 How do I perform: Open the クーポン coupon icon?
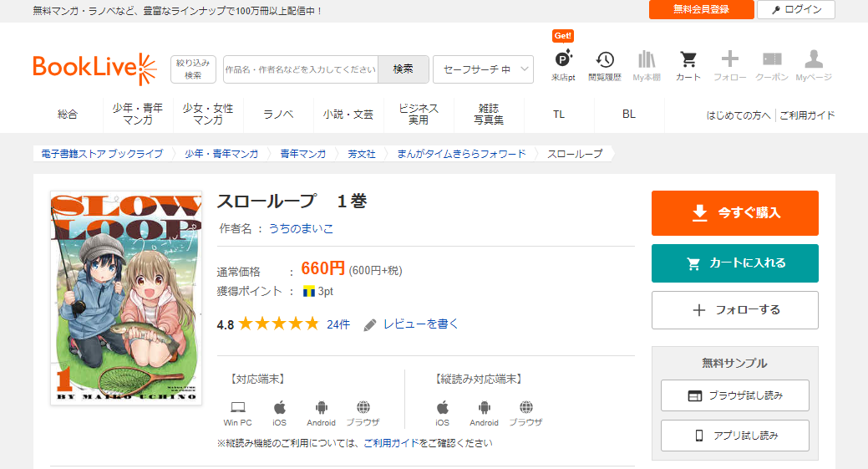[772, 60]
